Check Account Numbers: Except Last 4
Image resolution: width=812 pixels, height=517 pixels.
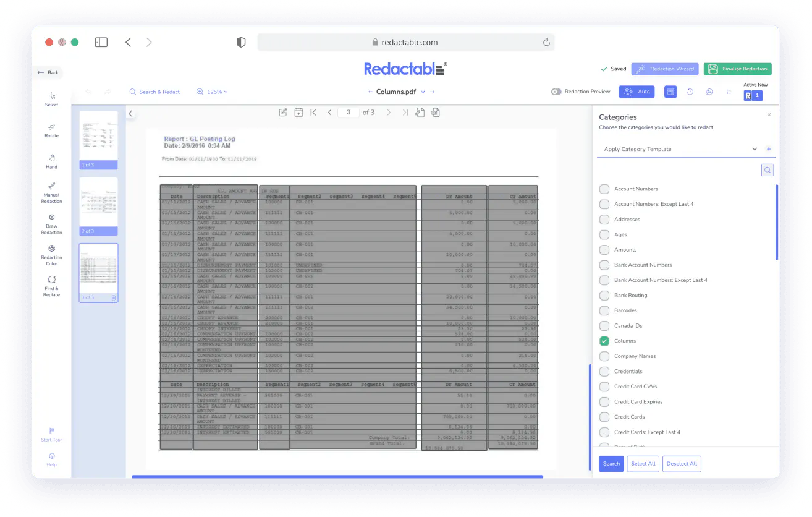604,204
